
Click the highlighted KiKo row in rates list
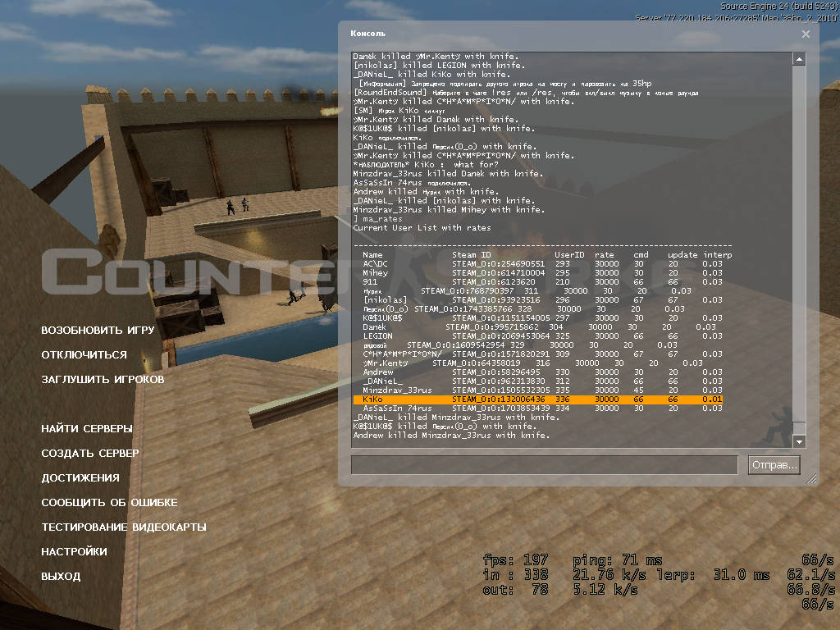point(538,399)
